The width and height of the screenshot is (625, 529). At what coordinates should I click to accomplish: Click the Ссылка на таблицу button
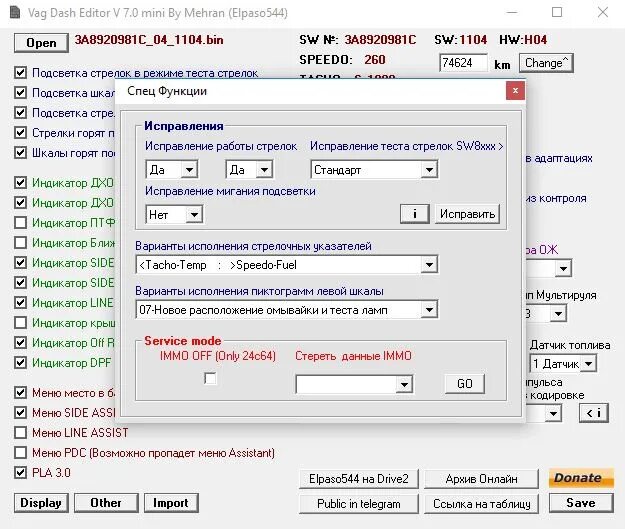(482, 504)
